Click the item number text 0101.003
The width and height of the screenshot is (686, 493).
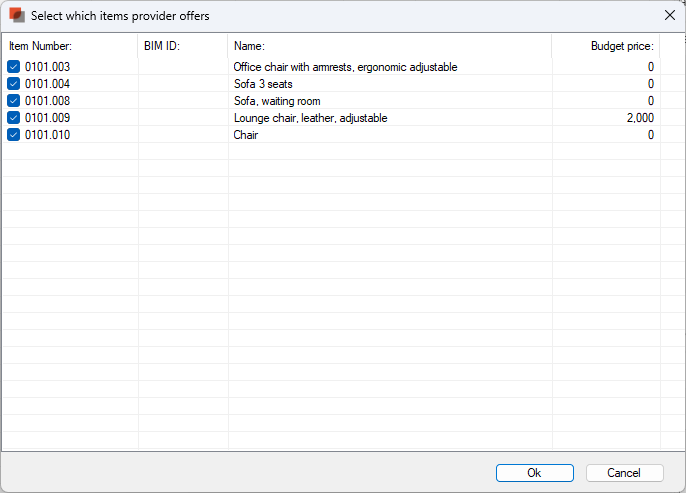coord(47,67)
